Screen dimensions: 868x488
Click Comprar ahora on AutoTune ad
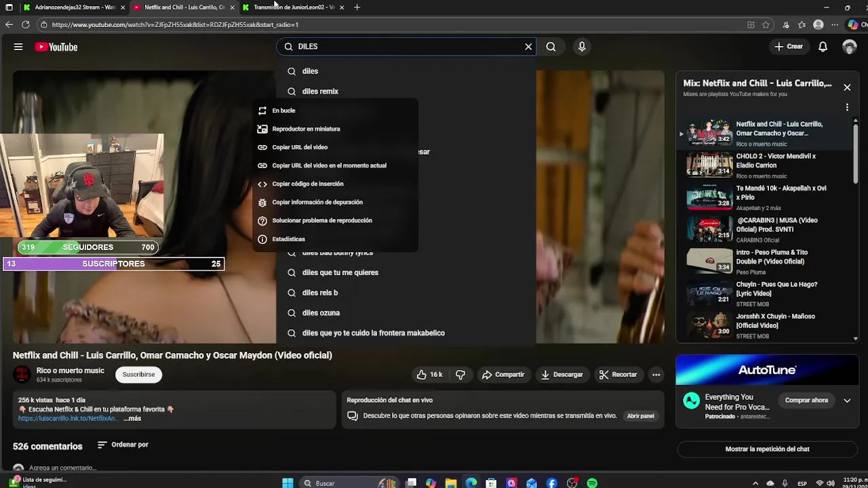(x=806, y=400)
